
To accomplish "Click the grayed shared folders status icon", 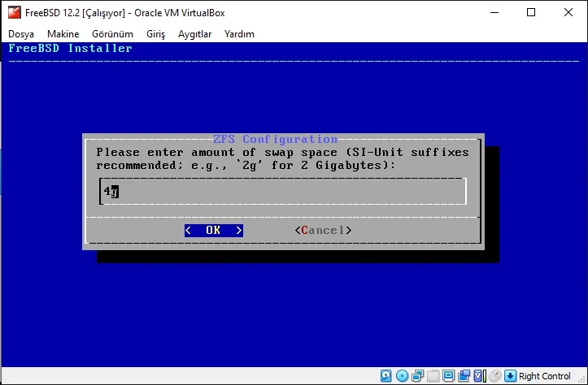I will 433,375.
